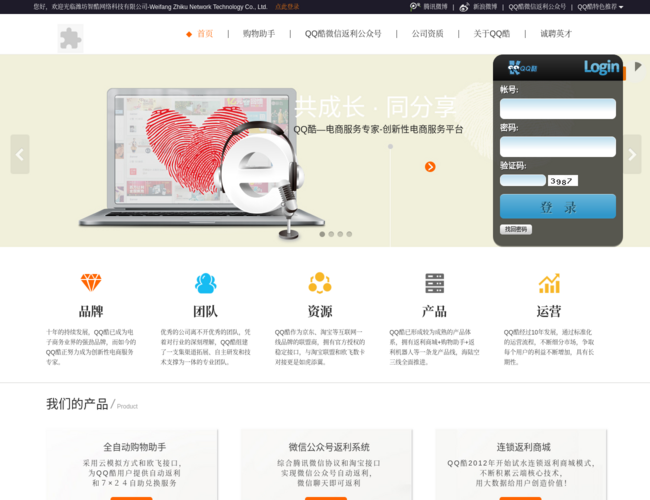Click the 新浪微博 link text
Screen dimensions: 650x500
[485, 7]
